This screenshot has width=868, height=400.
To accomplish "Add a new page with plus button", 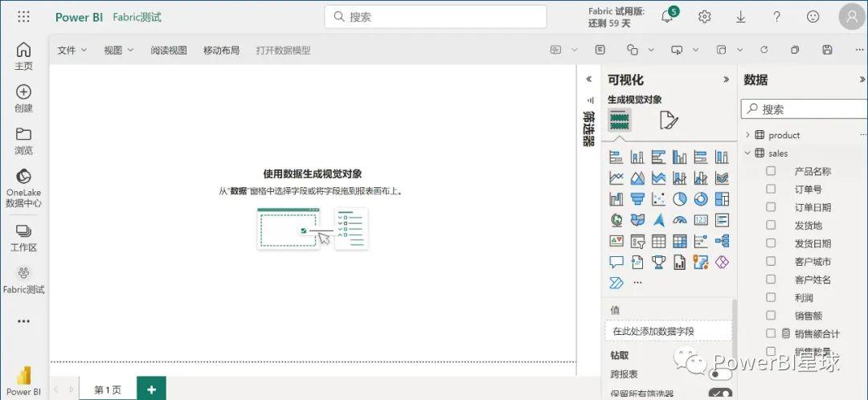I will pos(151,390).
